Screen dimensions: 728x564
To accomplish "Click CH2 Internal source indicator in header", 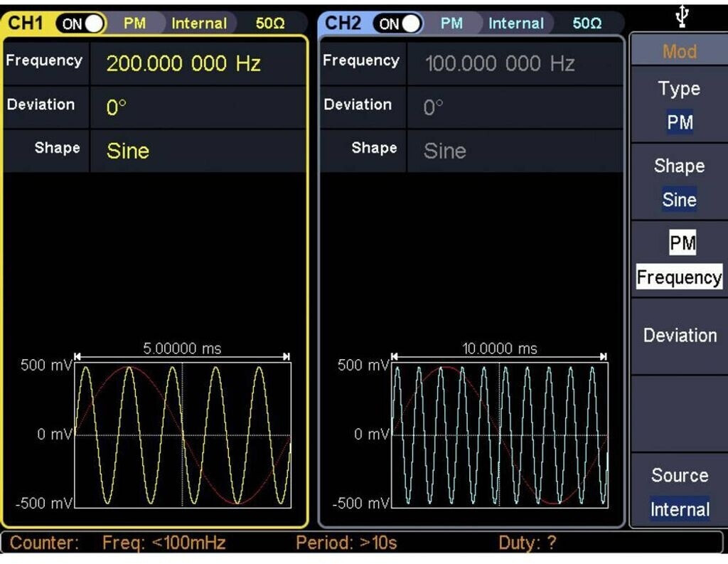I will [515, 23].
